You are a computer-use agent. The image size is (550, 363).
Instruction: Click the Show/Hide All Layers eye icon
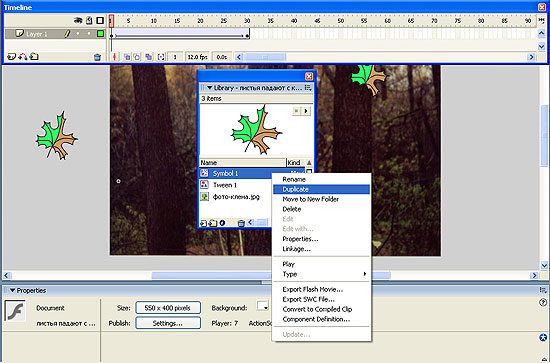78,21
